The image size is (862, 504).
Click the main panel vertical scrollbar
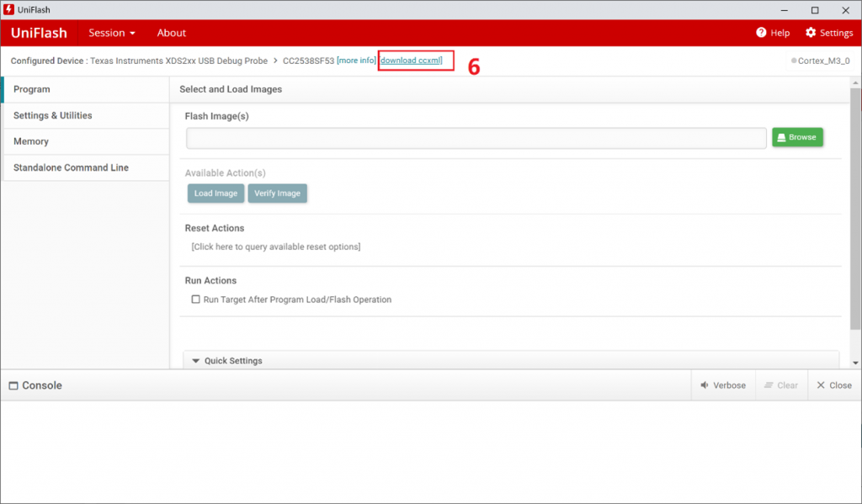tap(855, 209)
